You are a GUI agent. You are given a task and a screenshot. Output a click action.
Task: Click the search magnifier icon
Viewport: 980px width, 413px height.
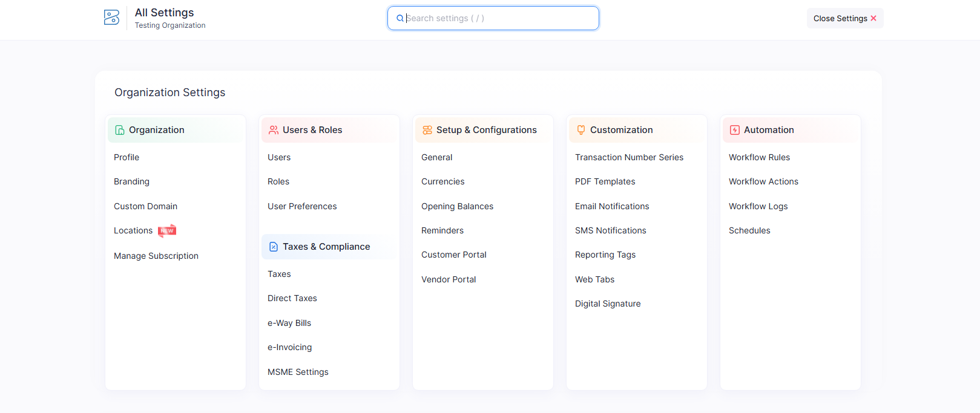pos(400,18)
